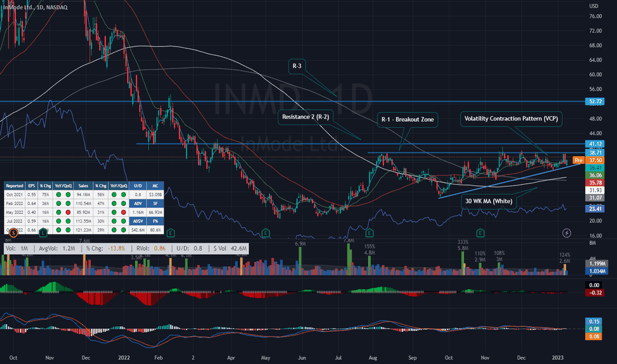Image resolution: width=617 pixels, height=364 pixels.
Task: Click the teal 36.41 last price label
Action: 594,167
